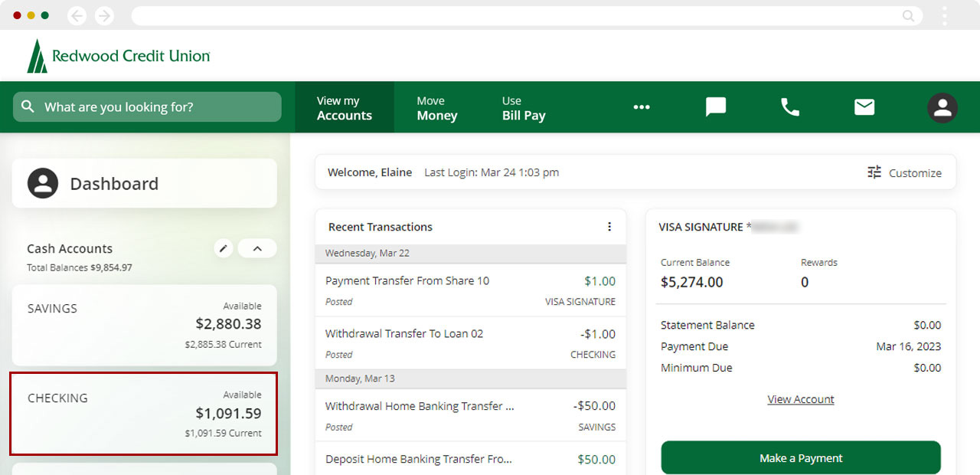Click 'Mar 16, 2023' payment due date
Viewport: 980px width, 475px height.
click(909, 346)
